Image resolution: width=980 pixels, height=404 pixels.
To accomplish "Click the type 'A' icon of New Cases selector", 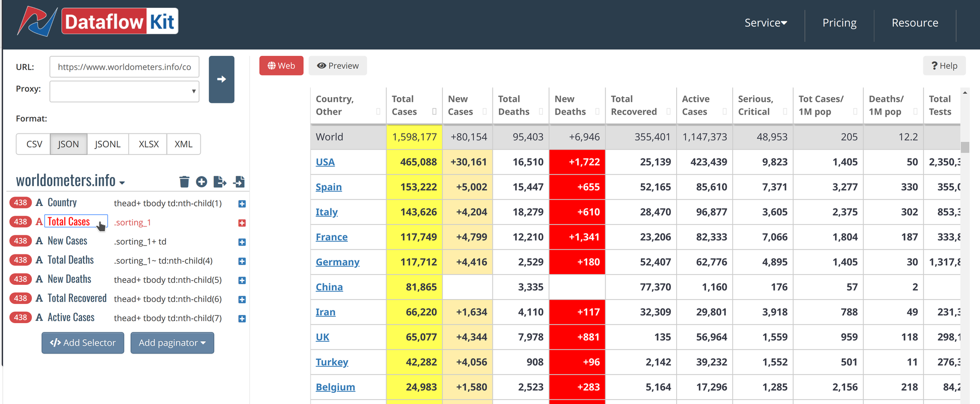I will point(39,241).
